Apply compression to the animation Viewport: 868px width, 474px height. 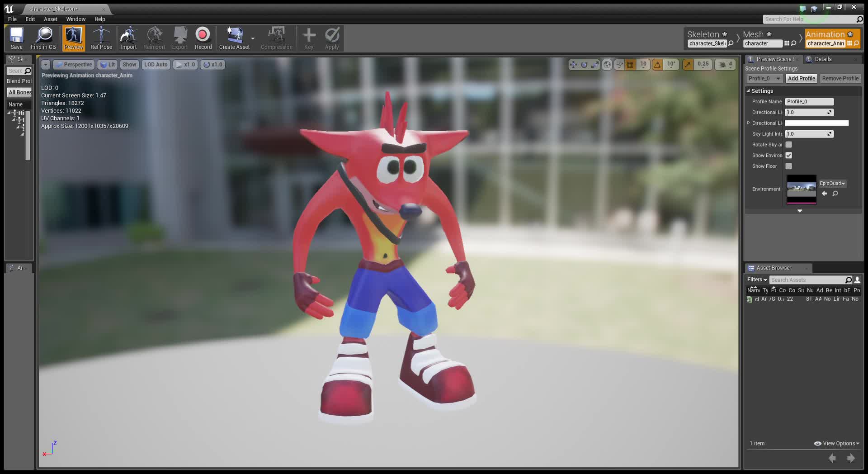(x=276, y=38)
